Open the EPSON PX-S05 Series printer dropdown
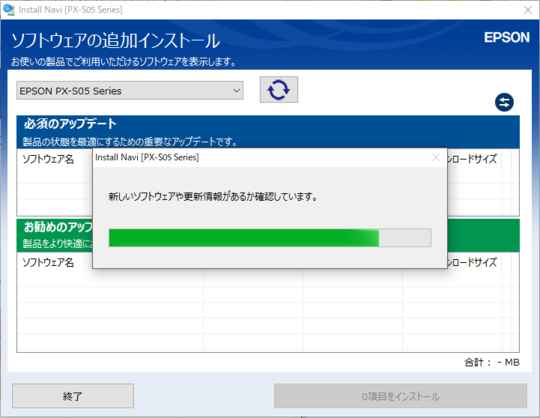540x418 pixels. 130,91
